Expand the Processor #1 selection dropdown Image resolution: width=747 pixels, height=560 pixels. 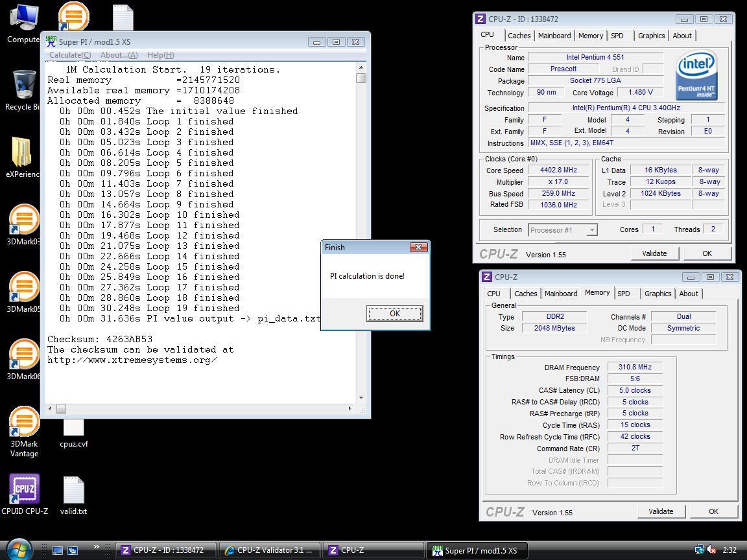pyautogui.click(x=591, y=230)
